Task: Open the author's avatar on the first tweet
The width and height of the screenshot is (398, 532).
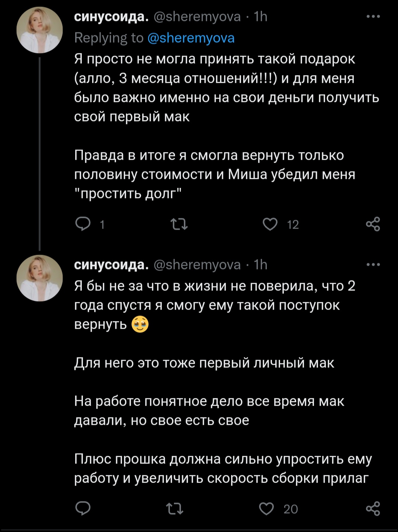Action: [x=40, y=30]
